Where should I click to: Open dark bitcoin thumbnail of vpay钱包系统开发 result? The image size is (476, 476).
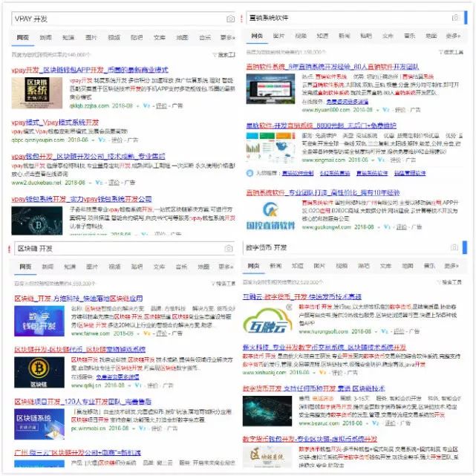[x=37, y=221]
